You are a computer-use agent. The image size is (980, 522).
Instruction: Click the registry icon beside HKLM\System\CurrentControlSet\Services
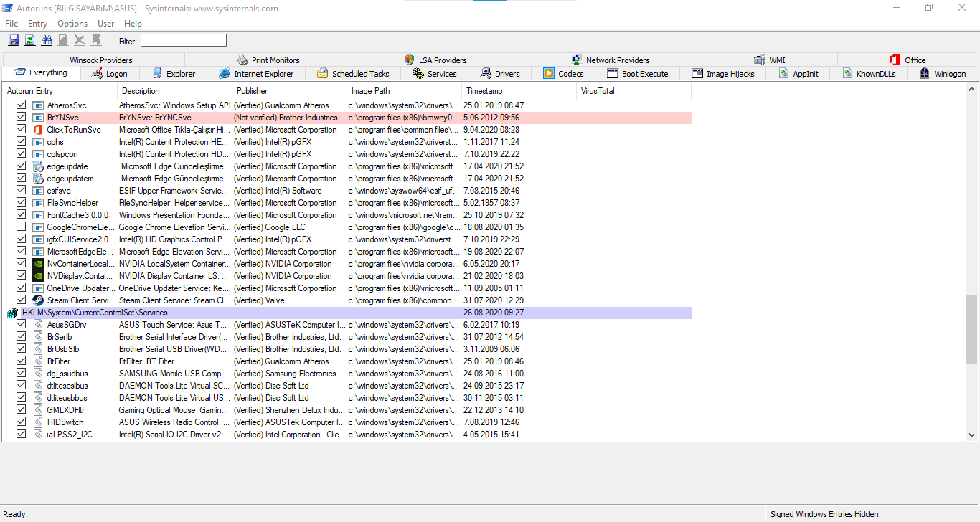coord(12,313)
